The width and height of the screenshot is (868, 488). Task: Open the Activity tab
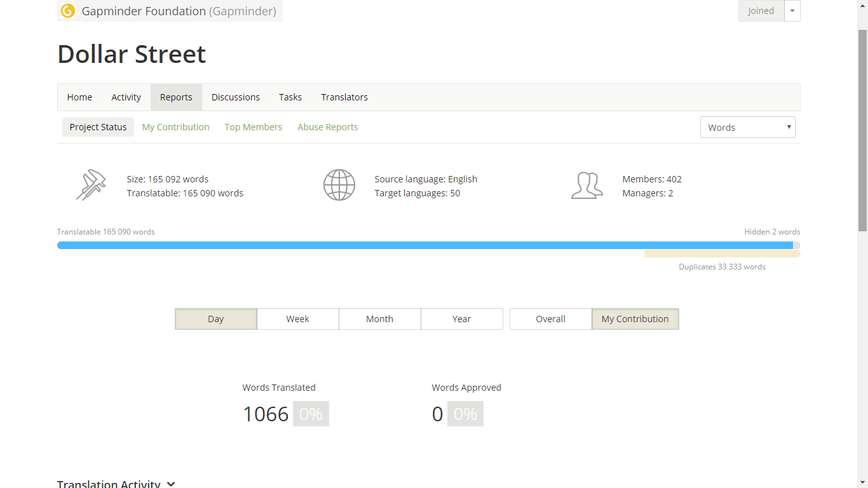coord(126,97)
